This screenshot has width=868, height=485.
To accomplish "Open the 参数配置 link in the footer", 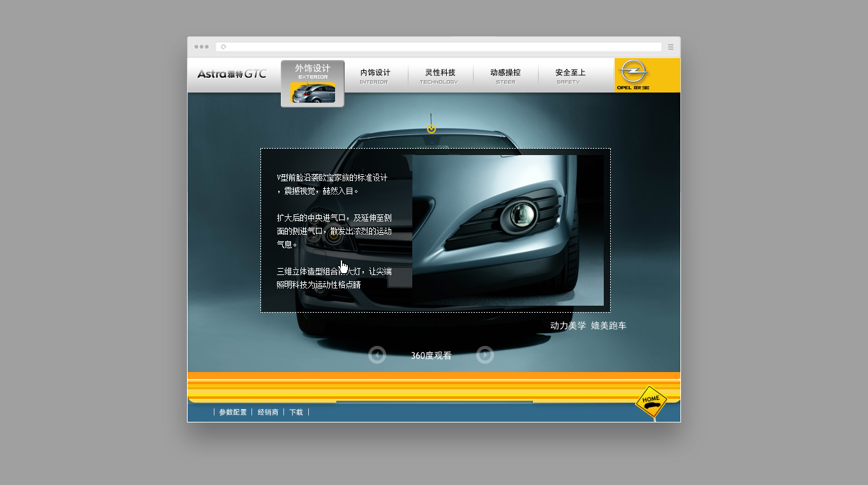I will tap(232, 412).
